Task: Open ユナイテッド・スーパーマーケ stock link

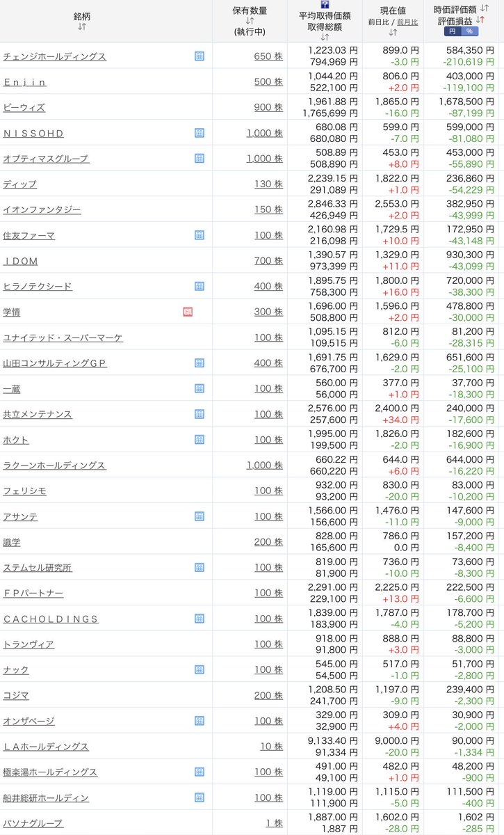Action: 63,337
